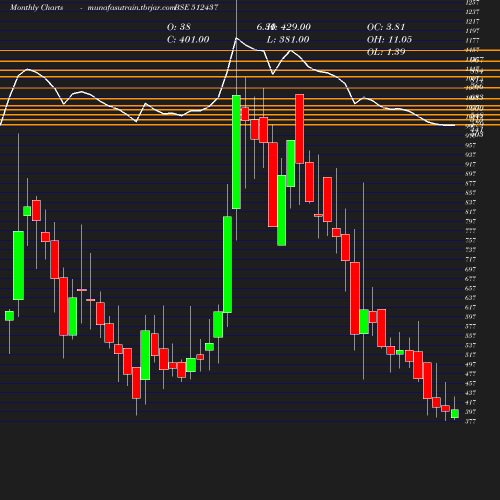
Task: Click the 1237 price axis label
Action: (472, 12)
